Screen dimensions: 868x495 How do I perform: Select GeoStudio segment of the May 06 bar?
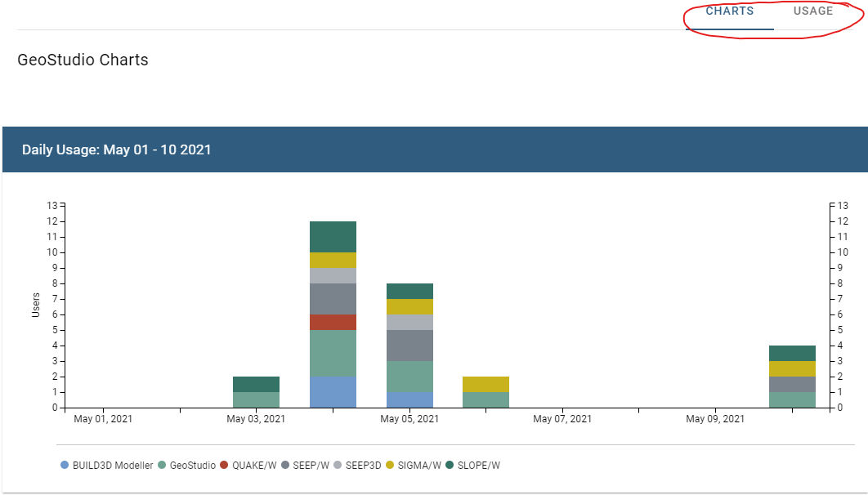[x=486, y=400]
